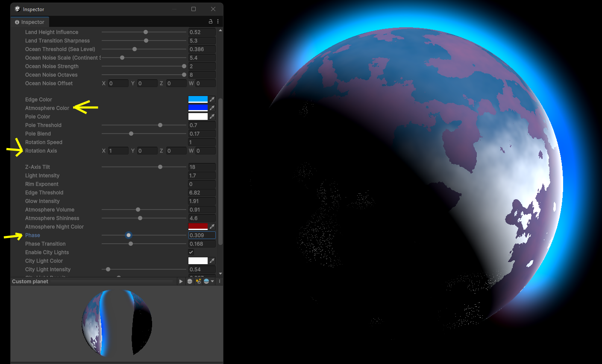Open Edge Color swatch

pyautogui.click(x=198, y=99)
